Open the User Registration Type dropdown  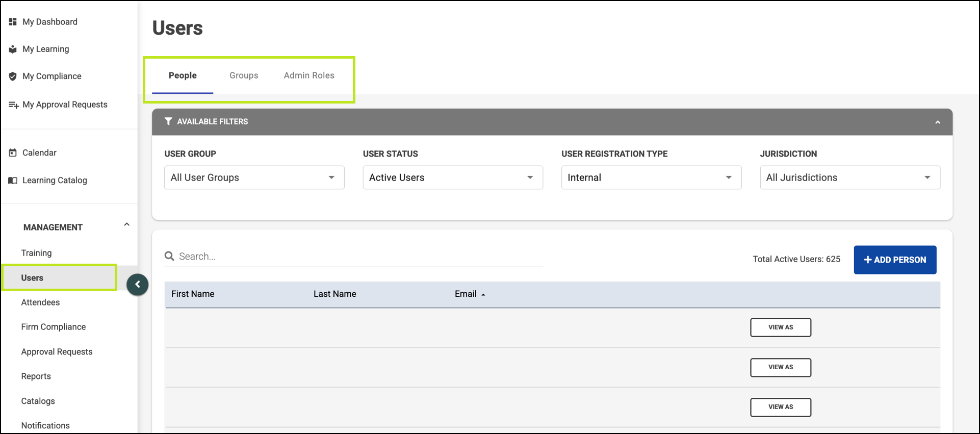[651, 177]
